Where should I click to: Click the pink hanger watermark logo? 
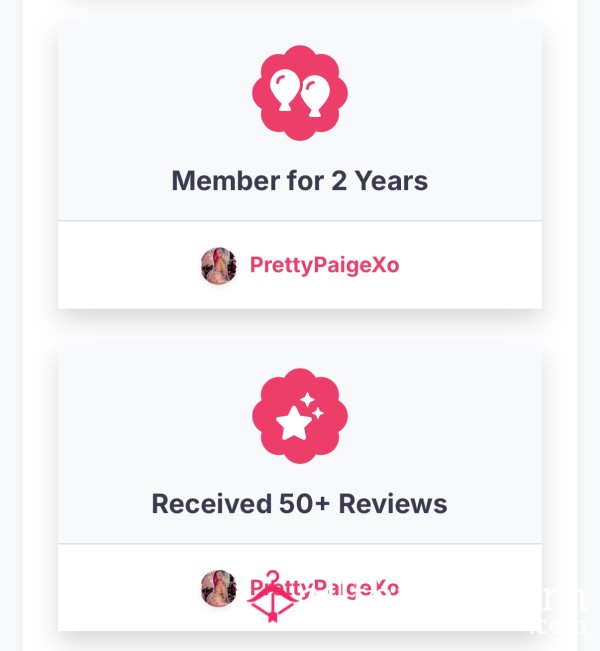272,597
